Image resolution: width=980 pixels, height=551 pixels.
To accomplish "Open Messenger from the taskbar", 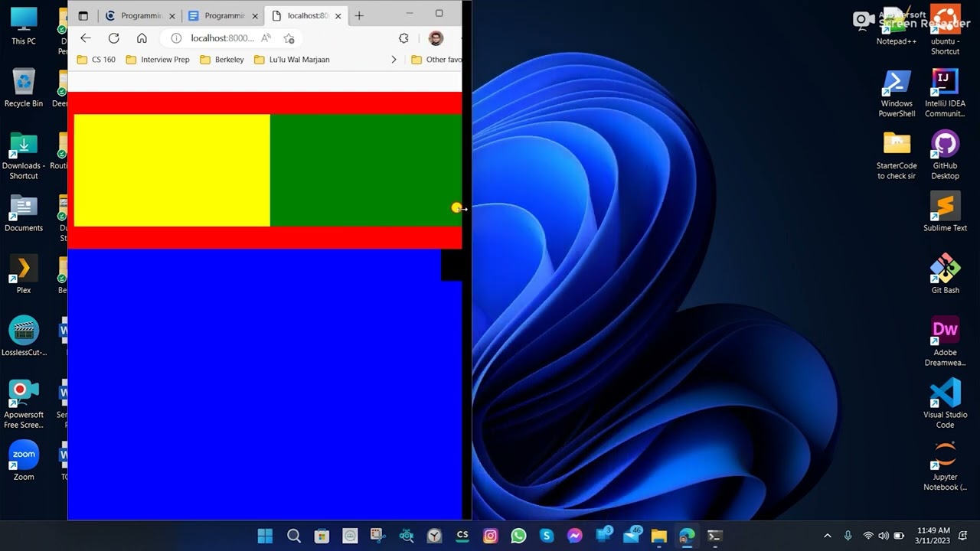I will pos(575,536).
